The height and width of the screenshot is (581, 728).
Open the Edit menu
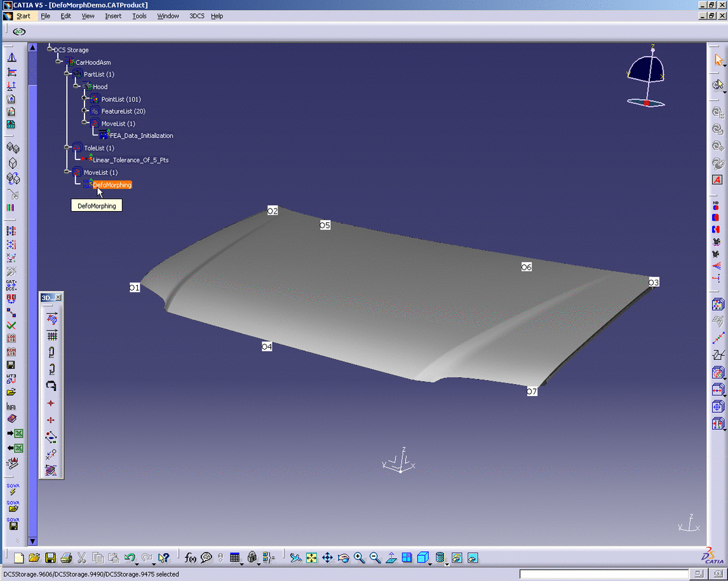pos(66,16)
